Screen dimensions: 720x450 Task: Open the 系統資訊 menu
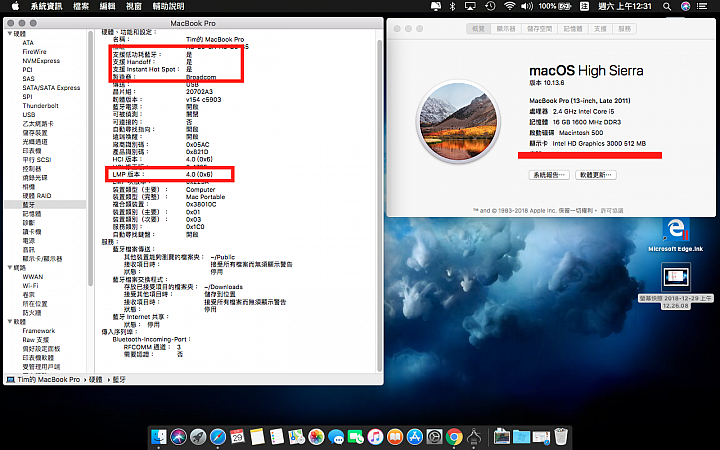[46, 6]
